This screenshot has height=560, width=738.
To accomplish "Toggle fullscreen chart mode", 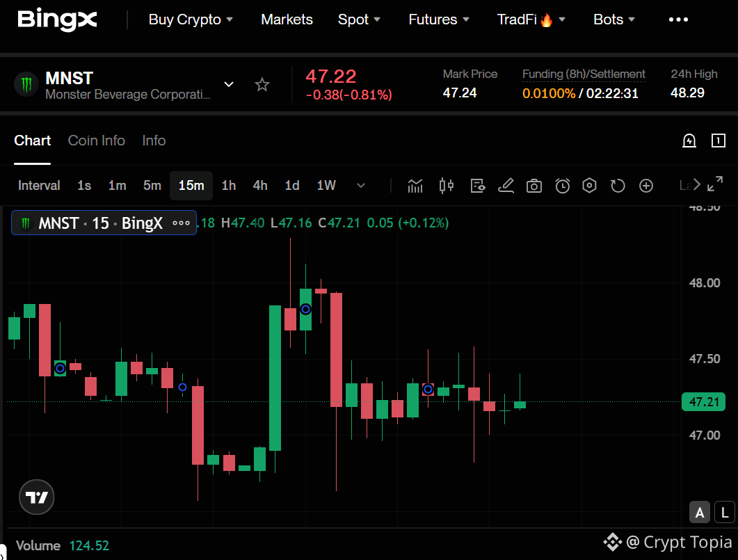I will pyautogui.click(x=715, y=184).
